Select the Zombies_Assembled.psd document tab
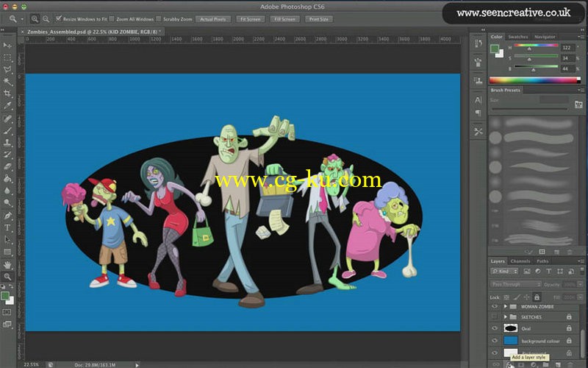This screenshot has height=368, width=588. (93, 32)
